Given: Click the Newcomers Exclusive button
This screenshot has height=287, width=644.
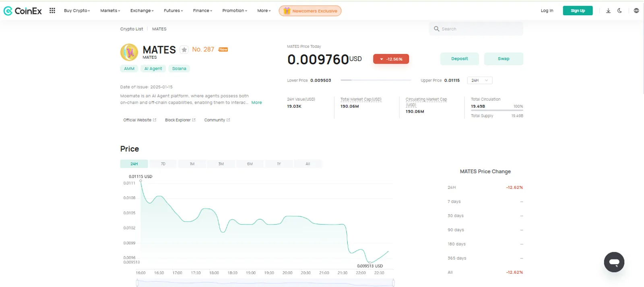Looking at the screenshot, I should tap(310, 11).
